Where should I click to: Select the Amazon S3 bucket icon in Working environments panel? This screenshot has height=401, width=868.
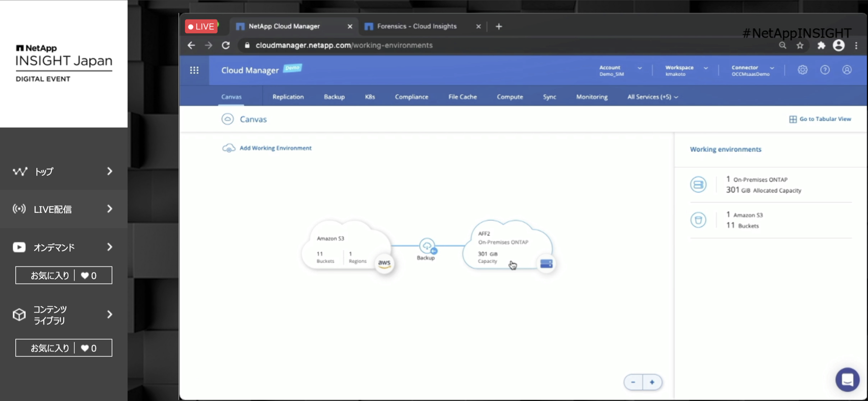click(x=698, y=220)
